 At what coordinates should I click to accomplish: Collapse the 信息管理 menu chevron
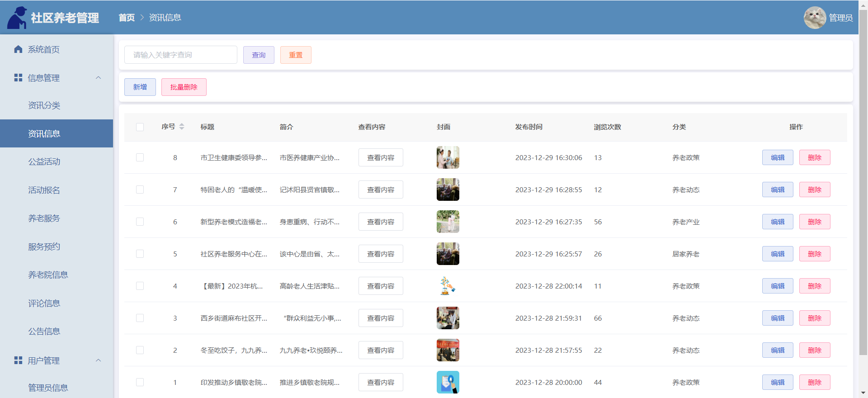point(99,78)
